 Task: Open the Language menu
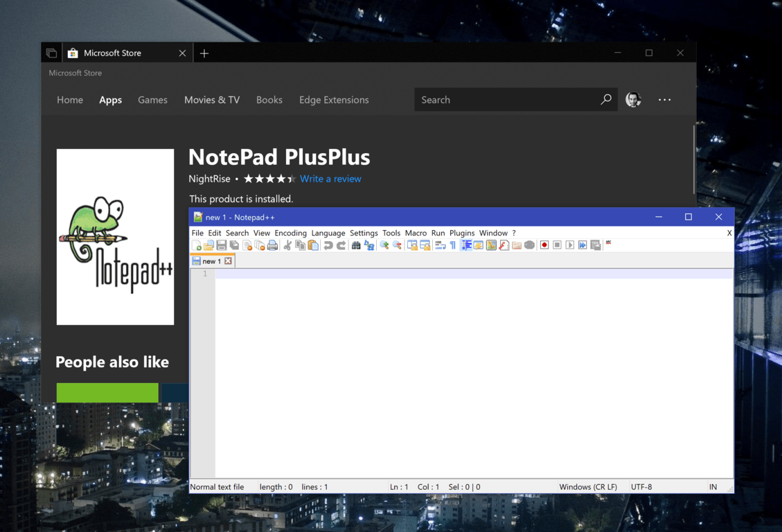(328, 233)
